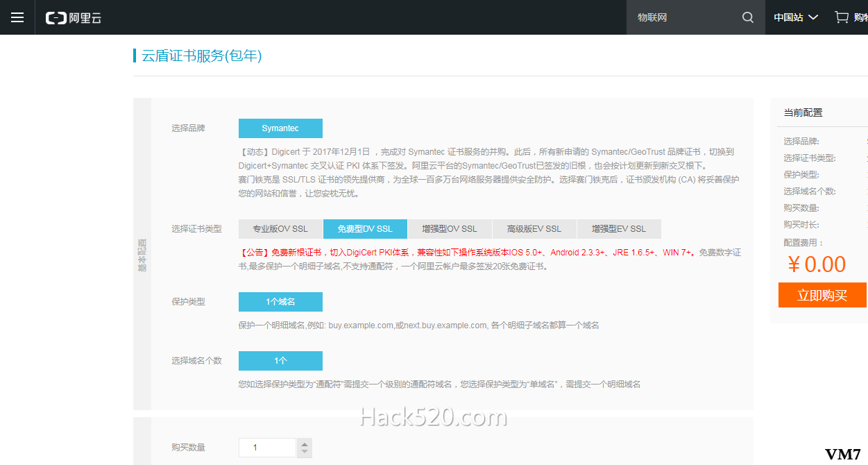Click the 当前配置 panel title
Screen dimensions: 868x465
(x=803, y=112)
